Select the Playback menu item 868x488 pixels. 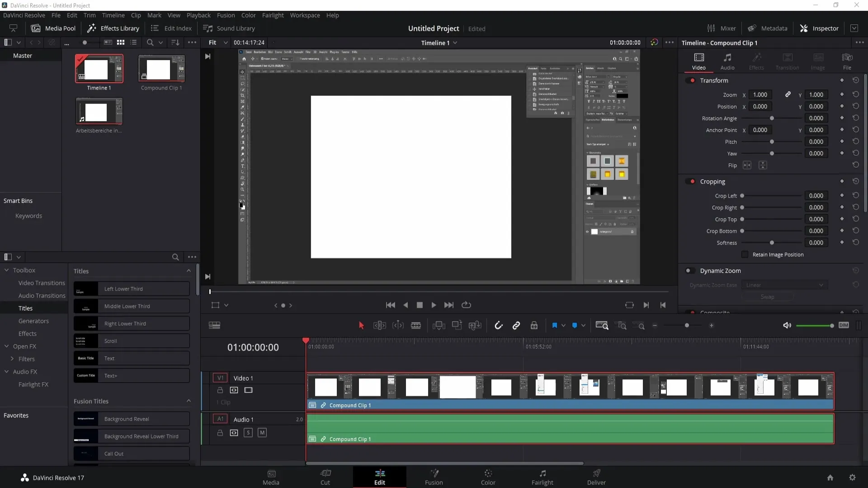[x=198, y=15]
